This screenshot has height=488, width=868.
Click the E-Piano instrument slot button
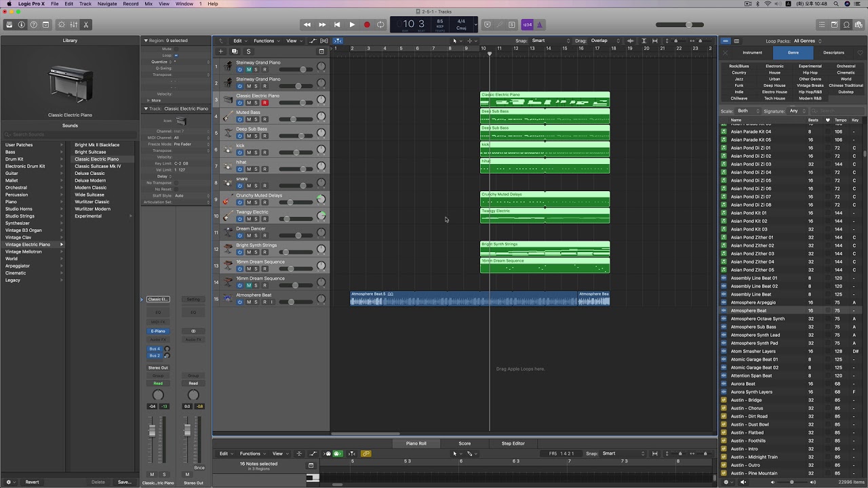click(x=158, y=331)
